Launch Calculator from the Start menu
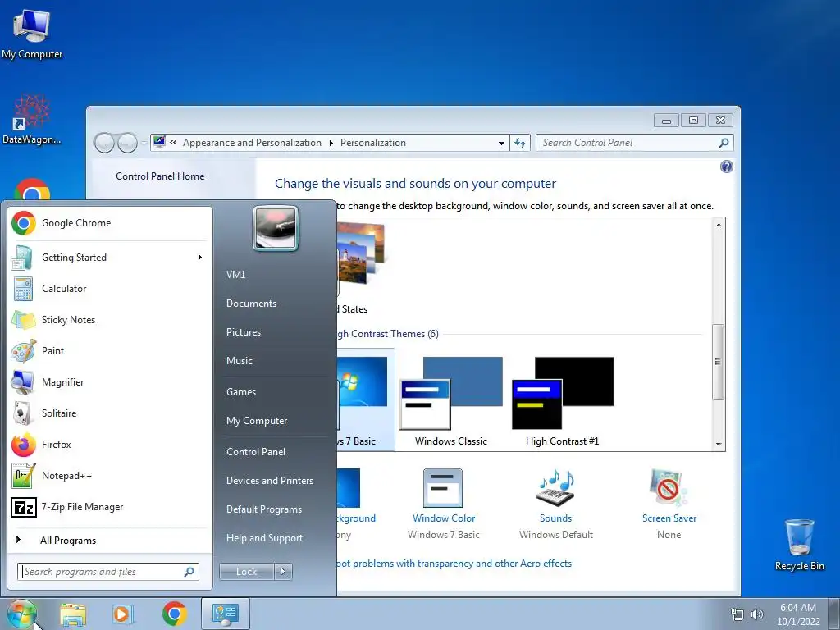This screenshot has height=630, width=840. click(110, 289)
